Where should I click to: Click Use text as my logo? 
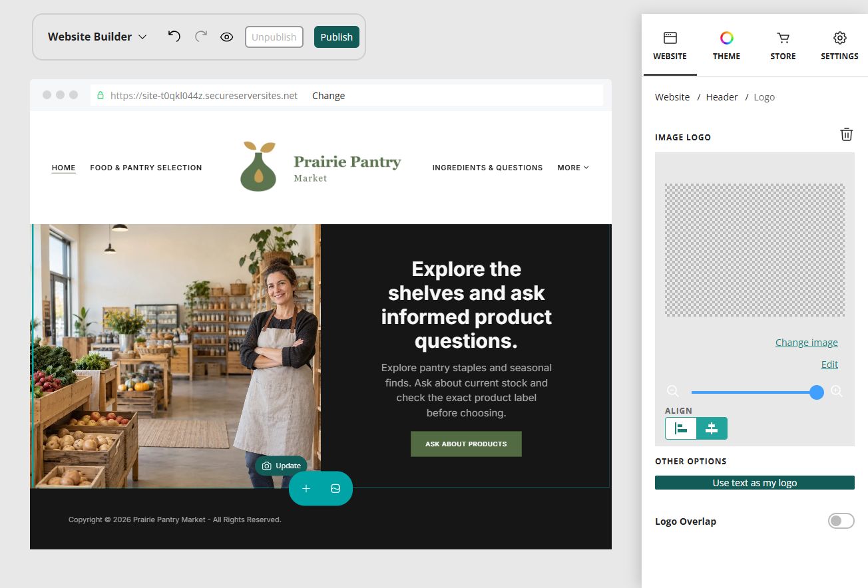(755, 483)
